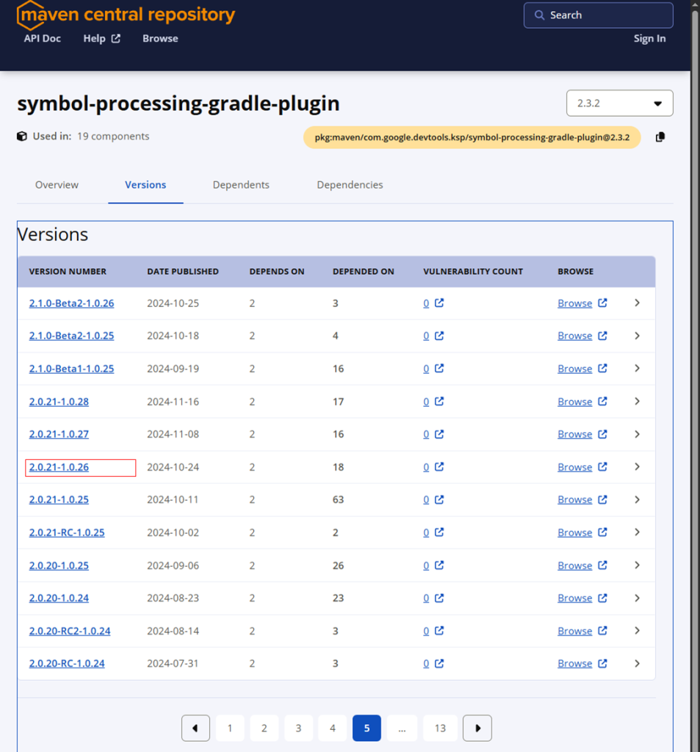
Task: Go to previous page with left arrow
Action: pyautogui.click(x=195, y=728)
